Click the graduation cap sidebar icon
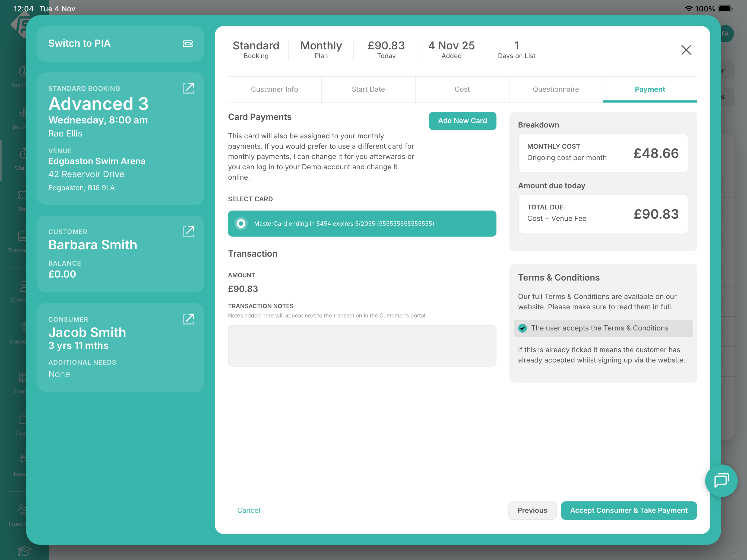The width and height of the screenshot is (747, 560). [x=24, y=551]
